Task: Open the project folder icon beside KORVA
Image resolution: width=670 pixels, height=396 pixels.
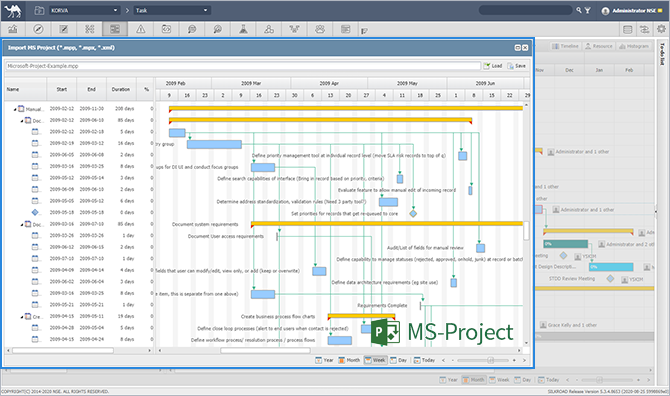Action: [39, 10]
